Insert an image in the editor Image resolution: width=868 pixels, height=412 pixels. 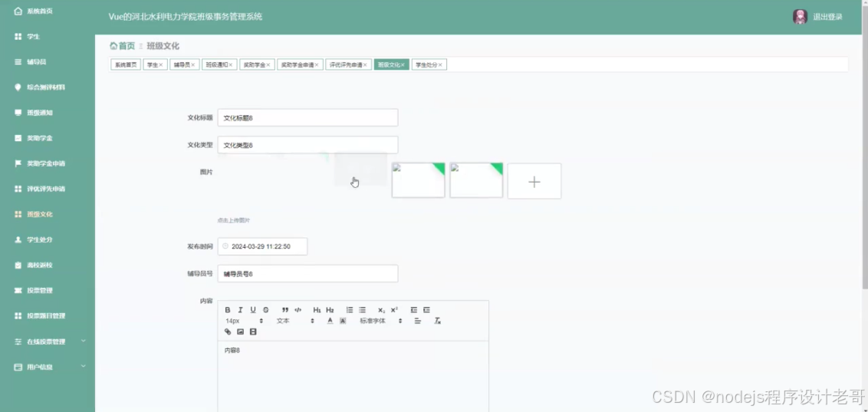pyautogui.click(x=240, y=331)
